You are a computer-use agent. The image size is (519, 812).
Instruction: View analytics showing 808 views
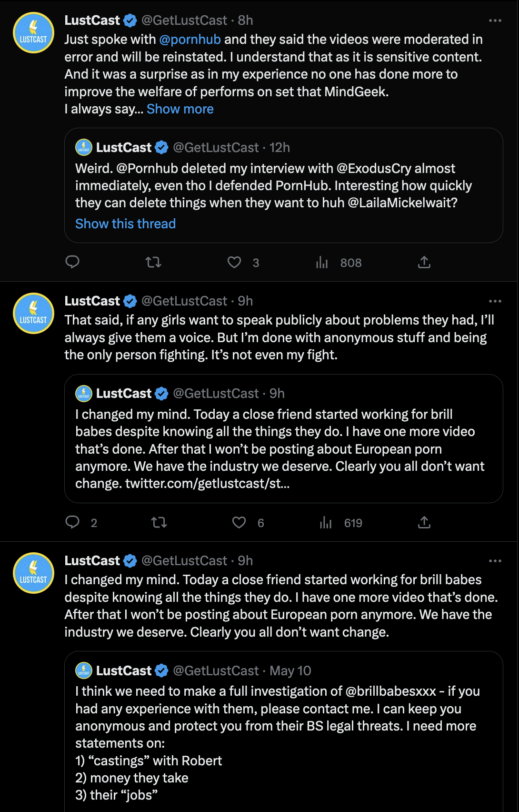pyautogui.click(x=322, y=262)
